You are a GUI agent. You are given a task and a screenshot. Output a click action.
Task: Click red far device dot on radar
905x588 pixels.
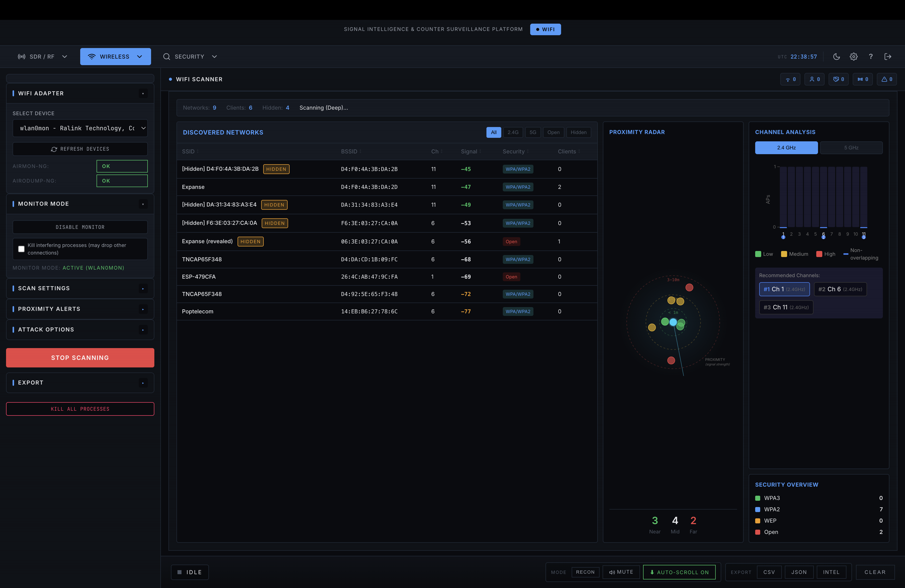click(x=689, y=287)
